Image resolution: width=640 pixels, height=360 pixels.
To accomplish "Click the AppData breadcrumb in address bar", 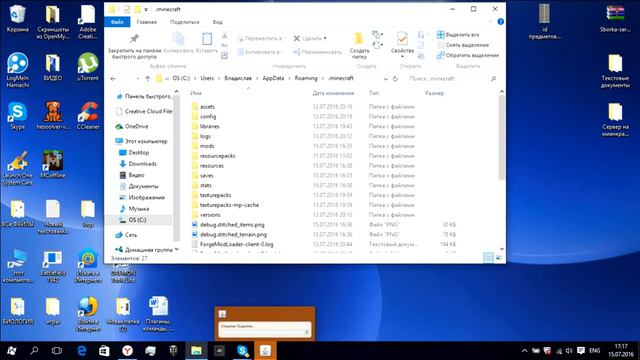I will [x=273, y=78].
